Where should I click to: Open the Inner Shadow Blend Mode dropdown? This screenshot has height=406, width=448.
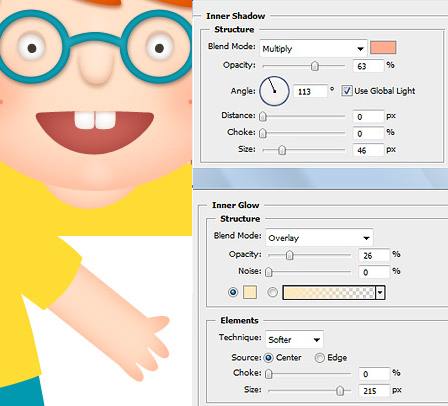point(313,49)
